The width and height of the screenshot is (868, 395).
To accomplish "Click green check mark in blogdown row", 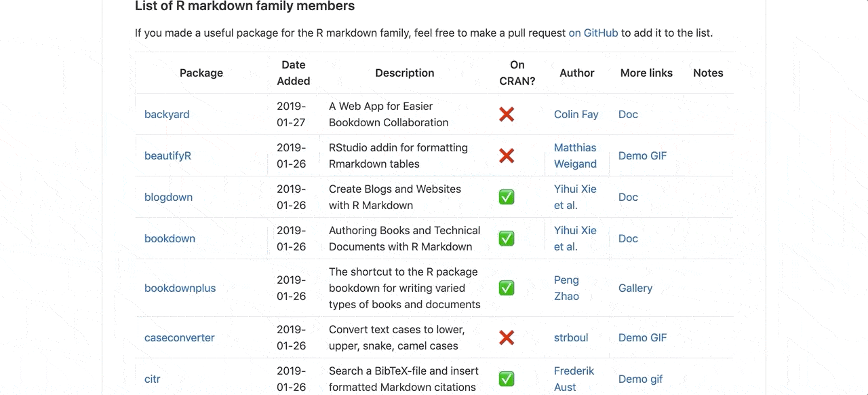I will 507,197.
